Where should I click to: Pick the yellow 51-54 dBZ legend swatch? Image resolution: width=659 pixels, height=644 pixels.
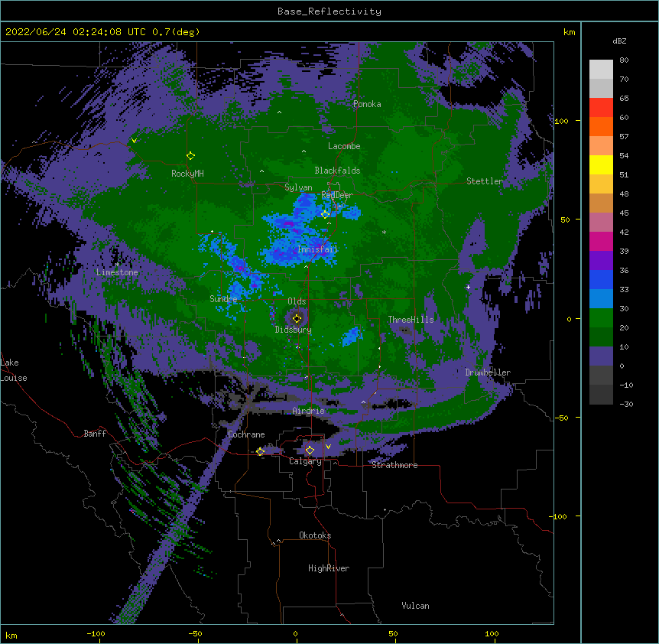601,164
